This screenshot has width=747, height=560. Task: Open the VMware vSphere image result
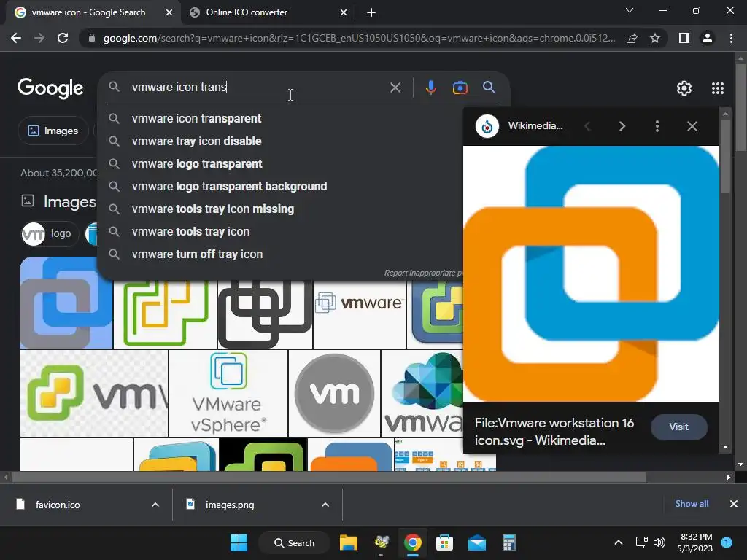pos(228,393)
